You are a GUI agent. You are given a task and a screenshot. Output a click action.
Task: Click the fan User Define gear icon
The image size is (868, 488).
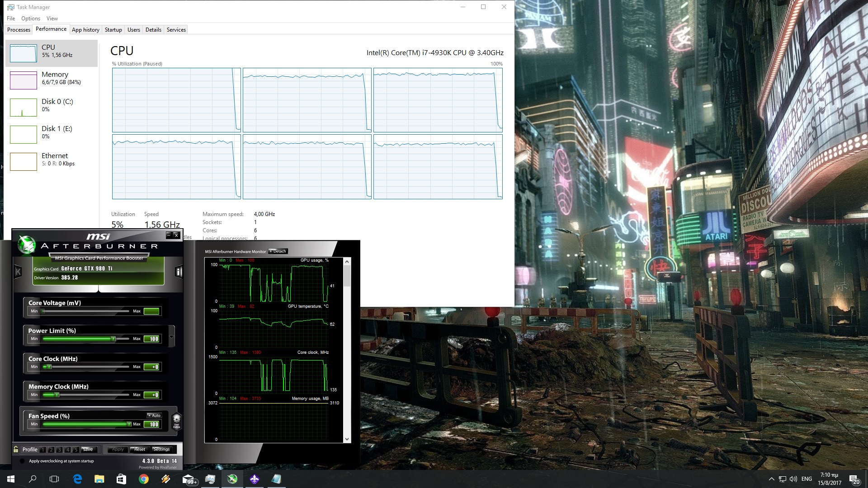pos(177,420)
